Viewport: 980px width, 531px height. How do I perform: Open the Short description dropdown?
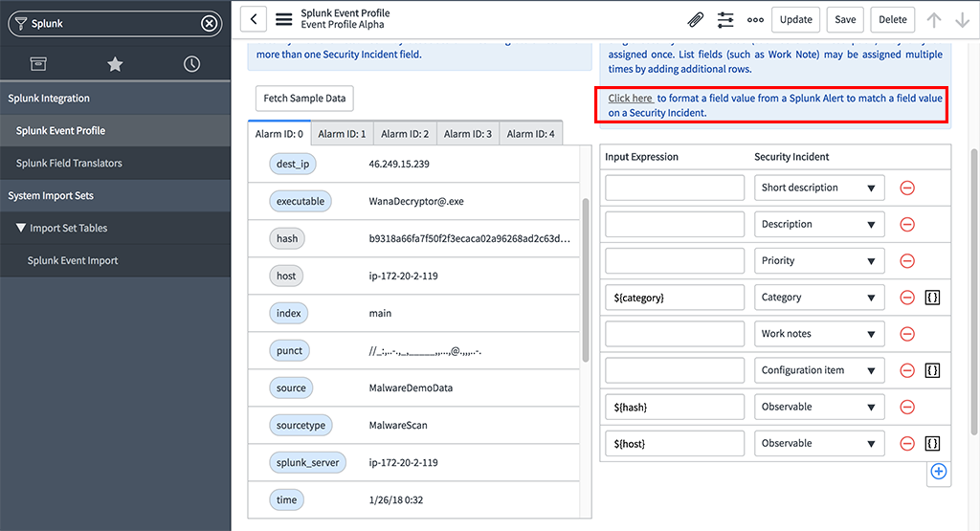[819, 188]
